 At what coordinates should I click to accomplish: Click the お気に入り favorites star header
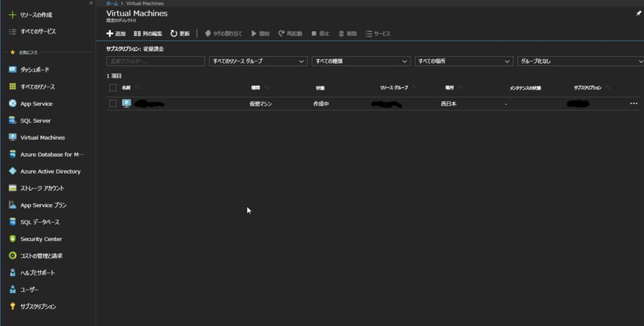point(24,53)
